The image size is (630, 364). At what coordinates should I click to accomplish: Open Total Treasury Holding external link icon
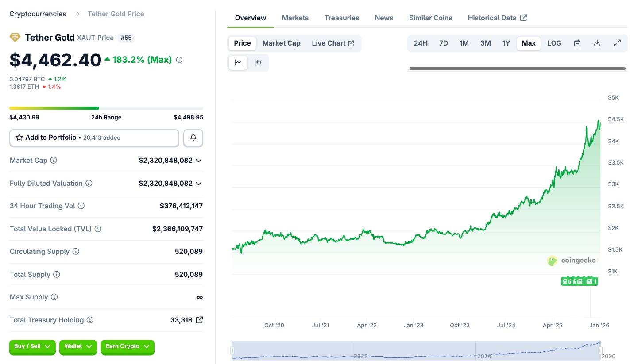[199, 320]
